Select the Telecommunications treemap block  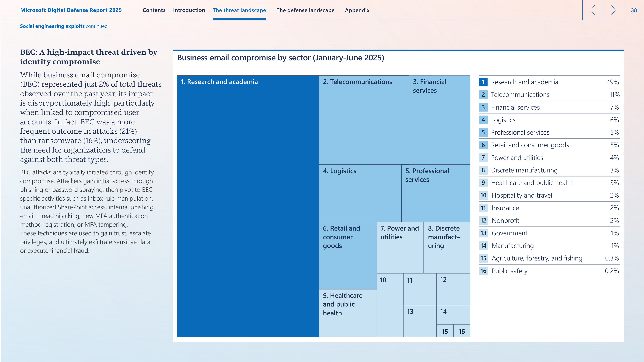(364, 120)
